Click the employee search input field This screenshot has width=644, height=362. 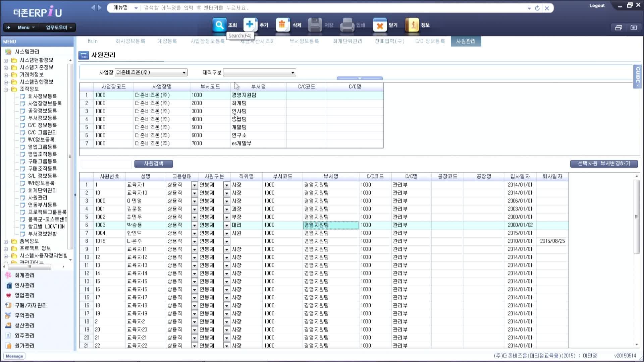tap(106, 164)
